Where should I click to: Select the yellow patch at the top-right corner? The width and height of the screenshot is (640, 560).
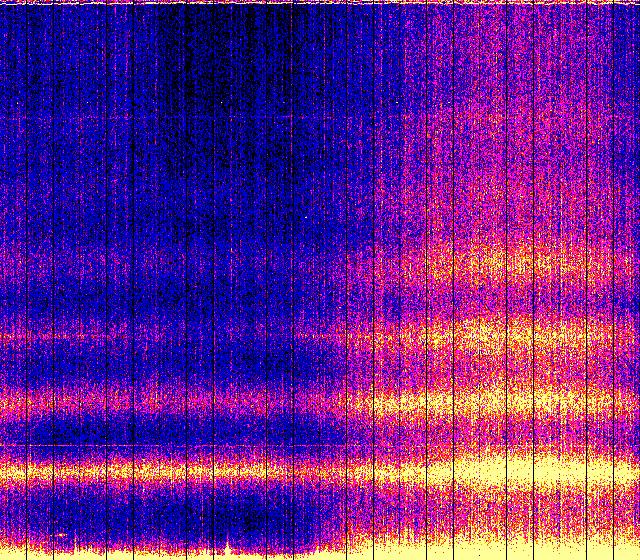click(627, 4)
